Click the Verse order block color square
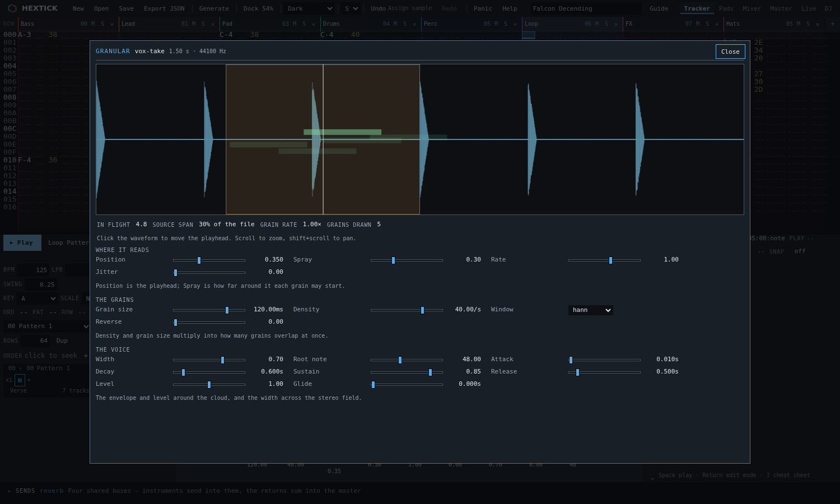Viewport: 840px width, 504px height. (x=20, y=380)
